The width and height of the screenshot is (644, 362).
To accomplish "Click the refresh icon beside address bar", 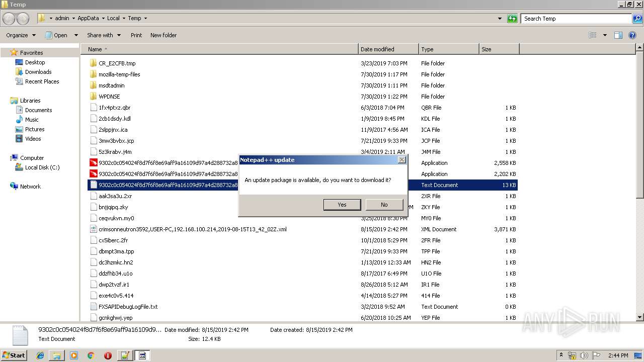I will click(512, 19).
